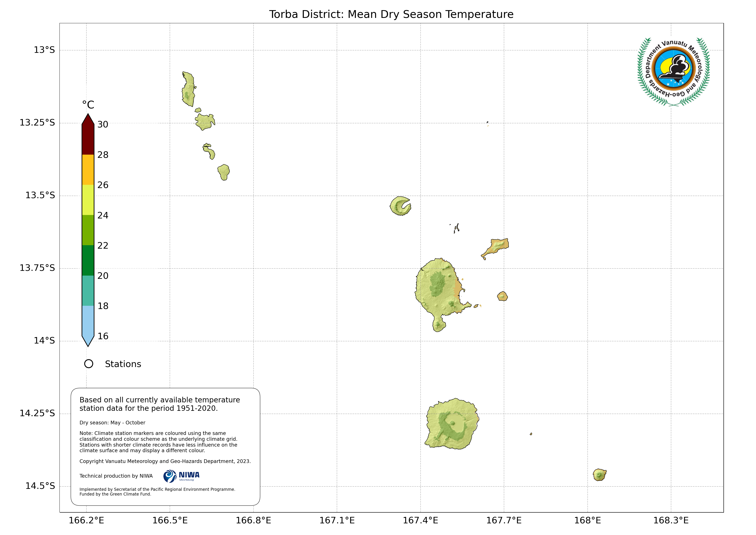Click the Dry season: May - October text
The height and width of the screenshot is (535, 756).
tap(112, 423)
